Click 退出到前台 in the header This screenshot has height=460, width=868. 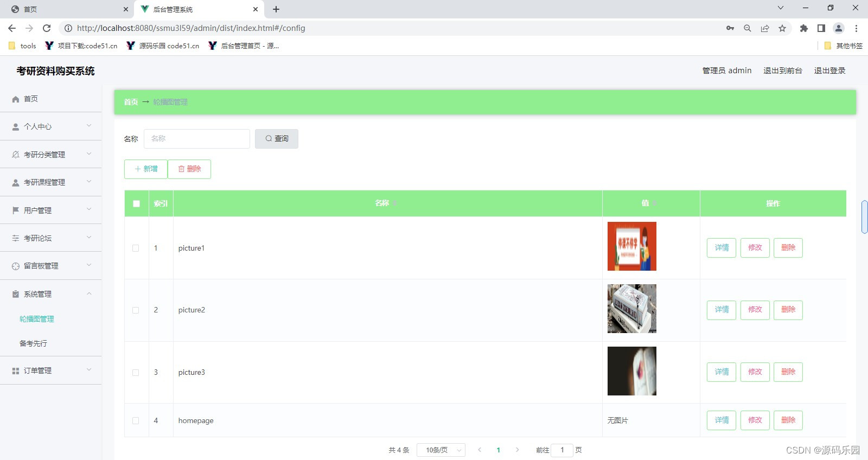click(x=783, y=71)
